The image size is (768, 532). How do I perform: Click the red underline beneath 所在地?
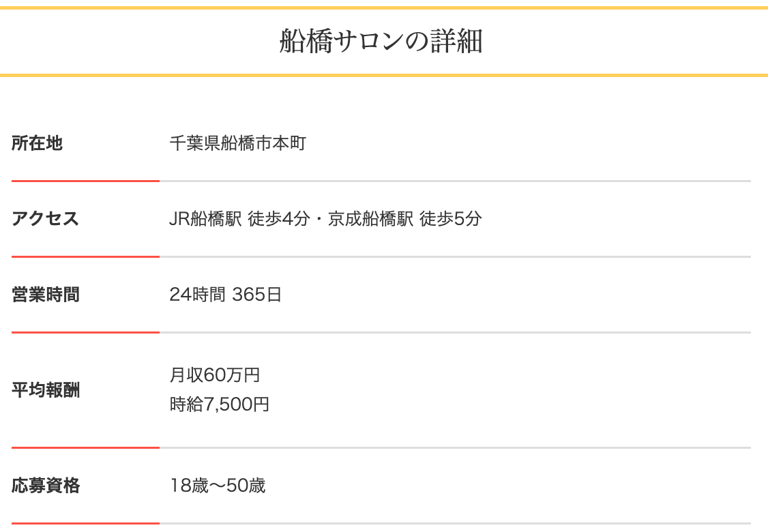point(85,181)
